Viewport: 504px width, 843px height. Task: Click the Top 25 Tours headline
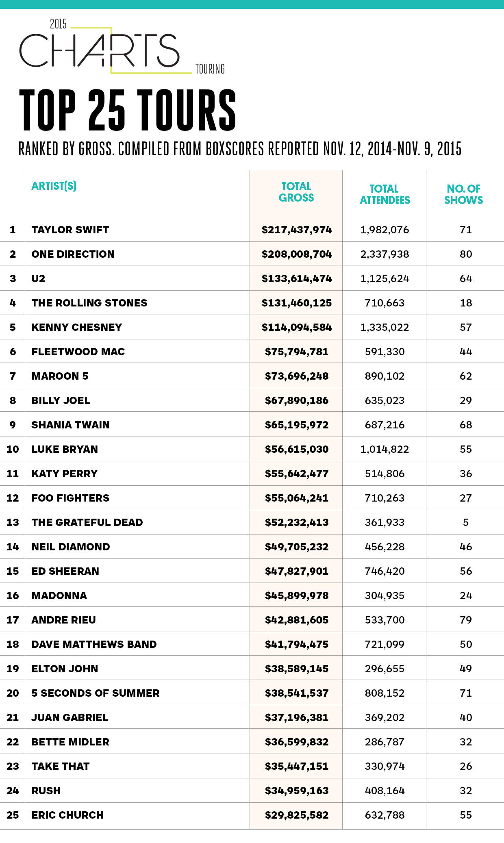point(128,111)
